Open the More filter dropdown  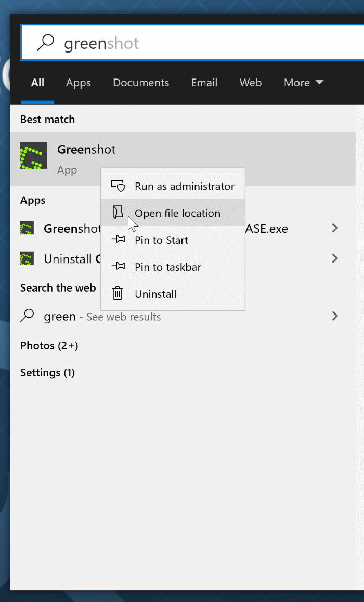[303, 83]
